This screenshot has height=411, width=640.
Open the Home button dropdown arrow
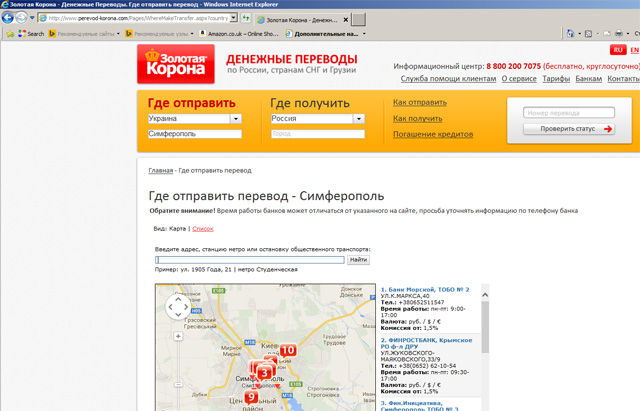(580, 34)
